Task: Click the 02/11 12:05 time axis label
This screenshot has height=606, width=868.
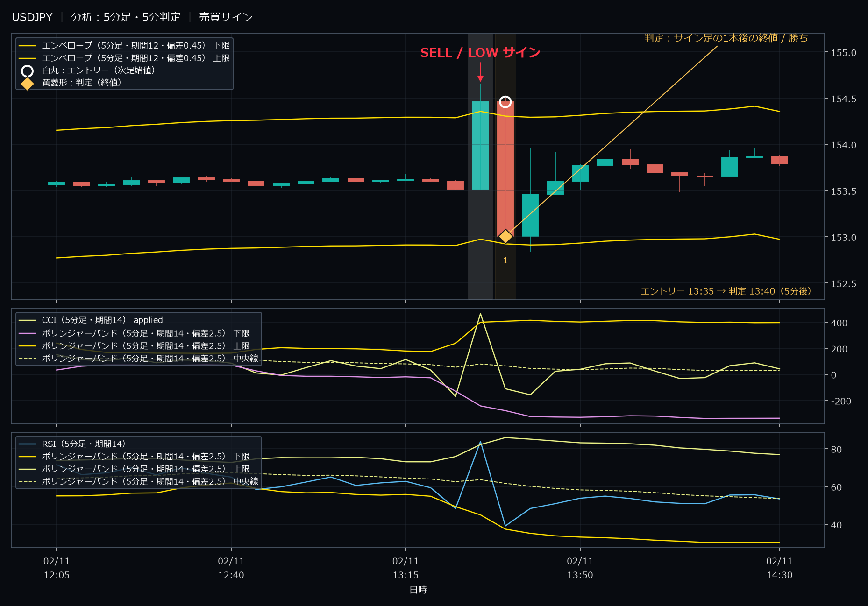Action: pyautogui.click(x=57, y=568)
